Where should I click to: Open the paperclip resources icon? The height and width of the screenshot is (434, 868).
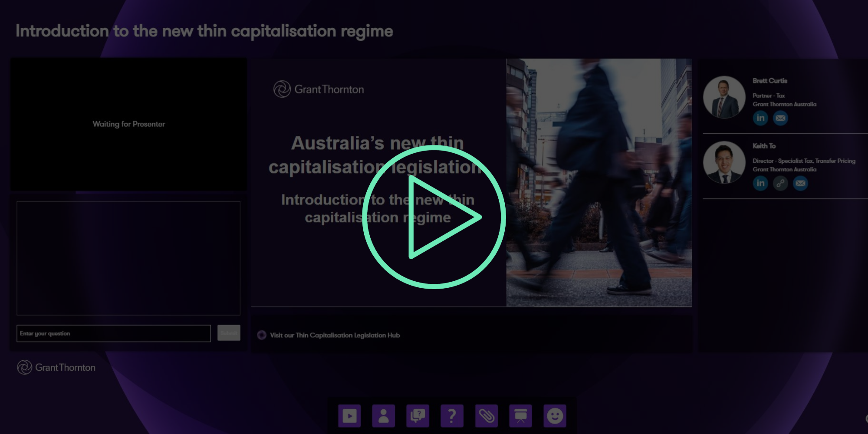click(486, 416)
